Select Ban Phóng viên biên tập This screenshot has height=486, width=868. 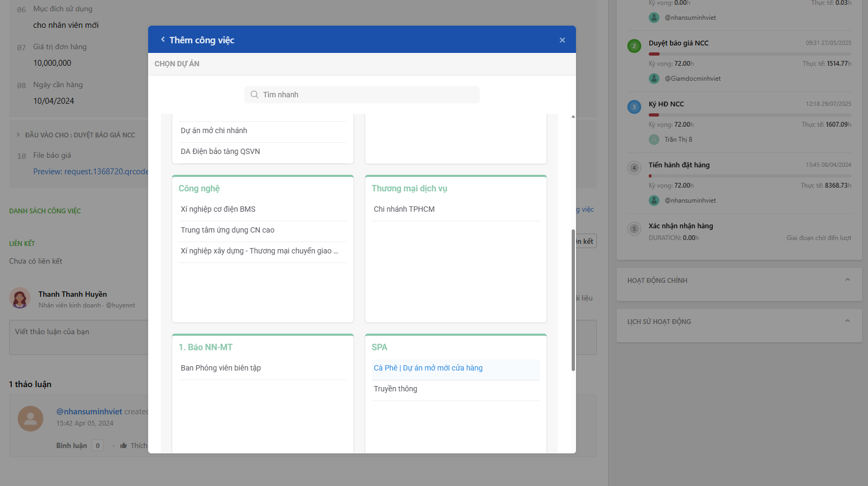pos(263,368)
